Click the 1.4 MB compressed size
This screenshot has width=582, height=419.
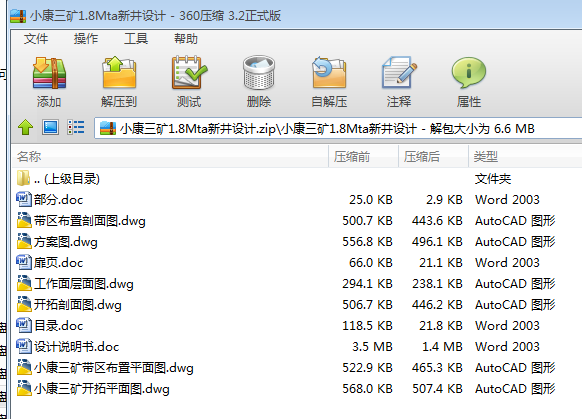(442, 347)
